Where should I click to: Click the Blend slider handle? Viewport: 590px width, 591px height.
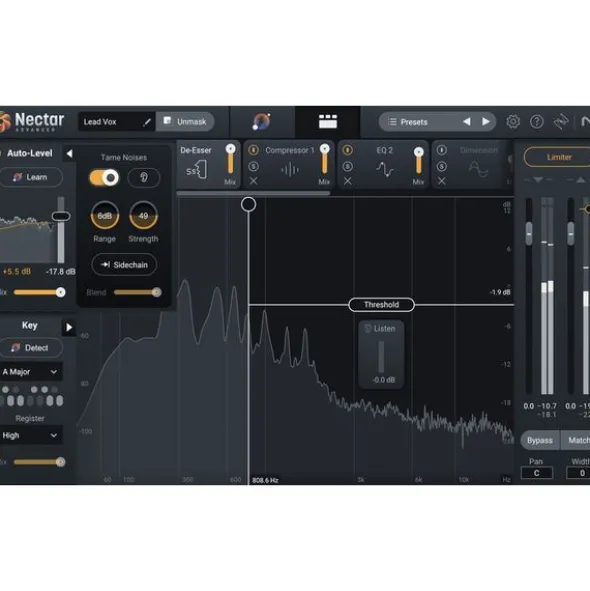pos(156,292)
